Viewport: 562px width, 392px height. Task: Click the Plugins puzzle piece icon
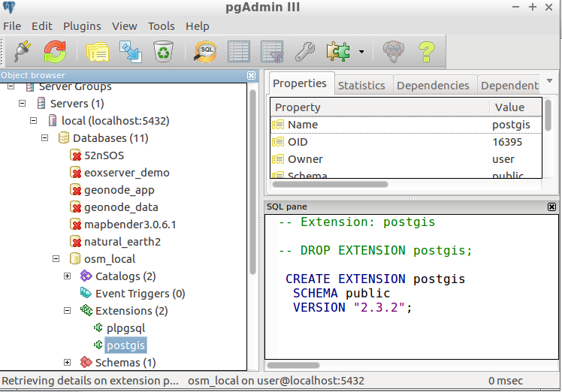point(338,52)
